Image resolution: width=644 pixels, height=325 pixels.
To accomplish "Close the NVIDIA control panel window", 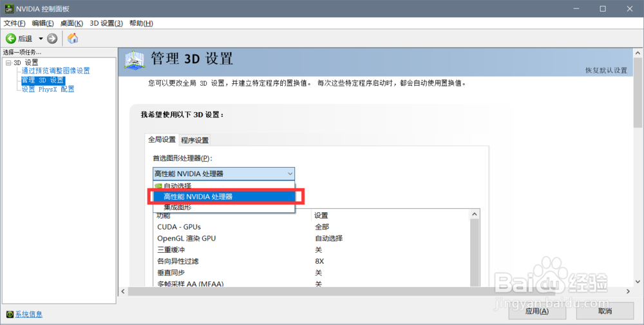I will [x=630, y=8].
